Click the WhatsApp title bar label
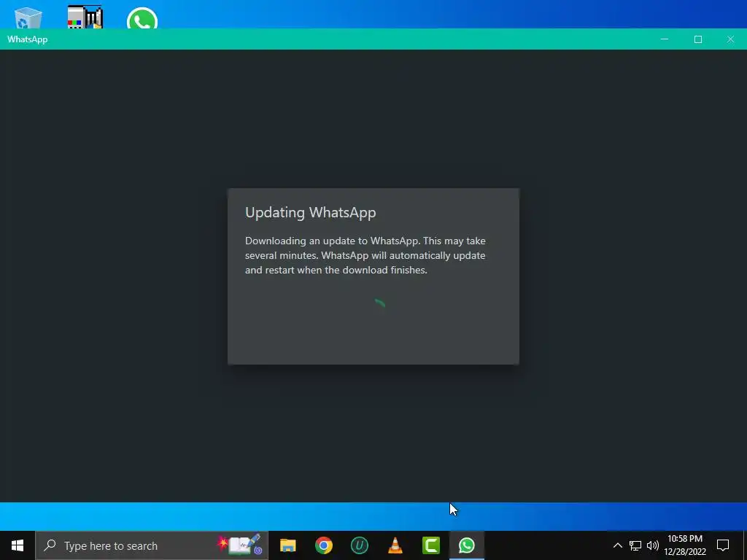747x560 pixels. click(28, 39)
